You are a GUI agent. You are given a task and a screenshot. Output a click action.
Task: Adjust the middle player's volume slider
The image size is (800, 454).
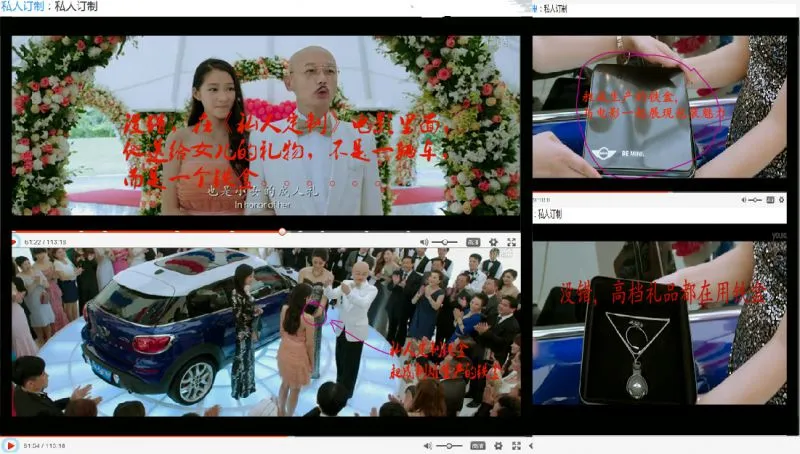click(x=445, y=242)
